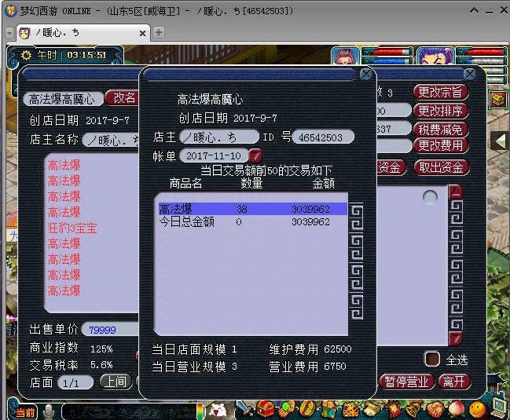This screenshot has height=420, width=510.
Task: Open the 帐单 date dropdown red arrow
Action: [255, 155]
